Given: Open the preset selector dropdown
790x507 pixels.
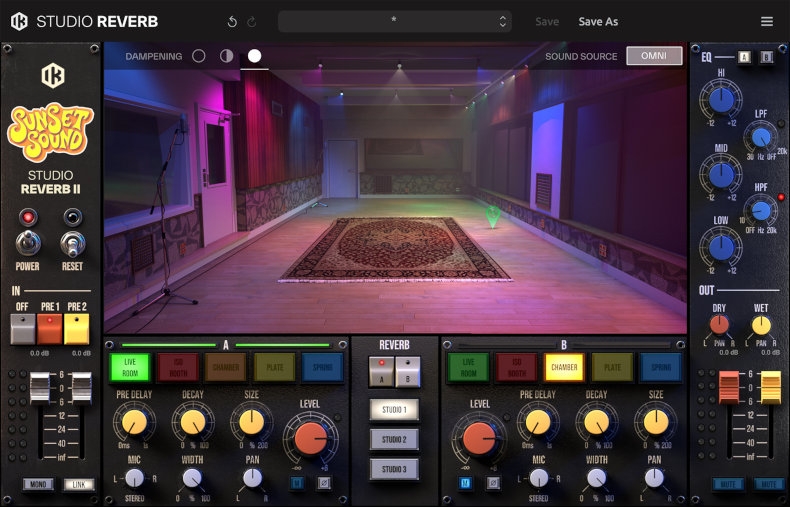Looking at the screenshot, I should tap(394, 21).
